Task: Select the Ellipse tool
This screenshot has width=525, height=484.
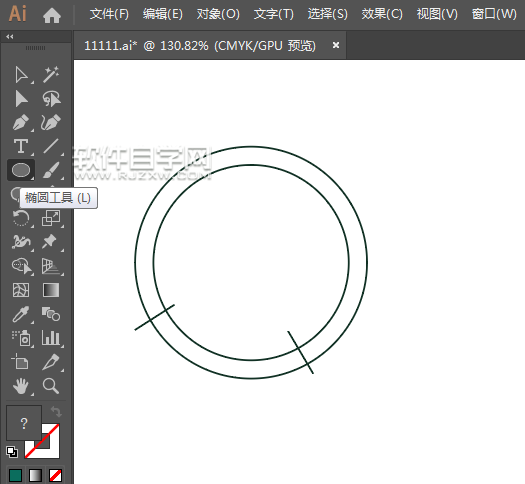Action: coord(21,170)
